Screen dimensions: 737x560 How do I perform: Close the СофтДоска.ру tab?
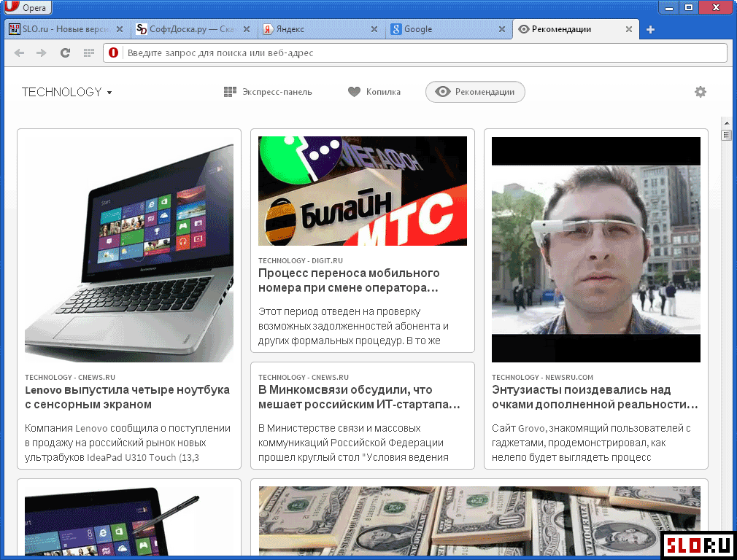(x=247, y=29)
